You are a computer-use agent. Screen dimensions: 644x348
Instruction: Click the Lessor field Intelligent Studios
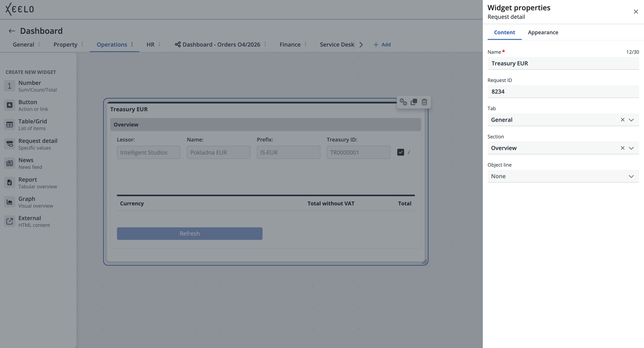[148, 152]
